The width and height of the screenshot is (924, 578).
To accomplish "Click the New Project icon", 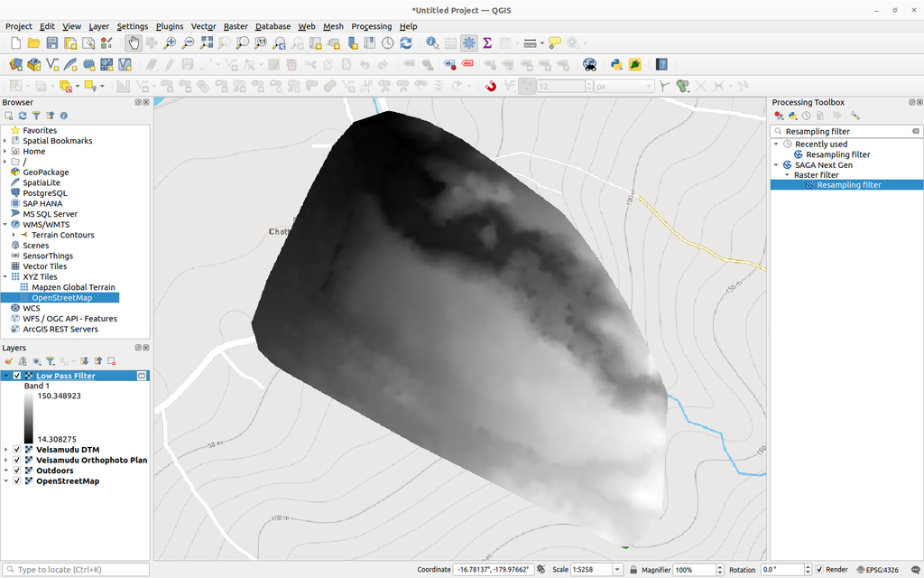I will pos(16,42).
